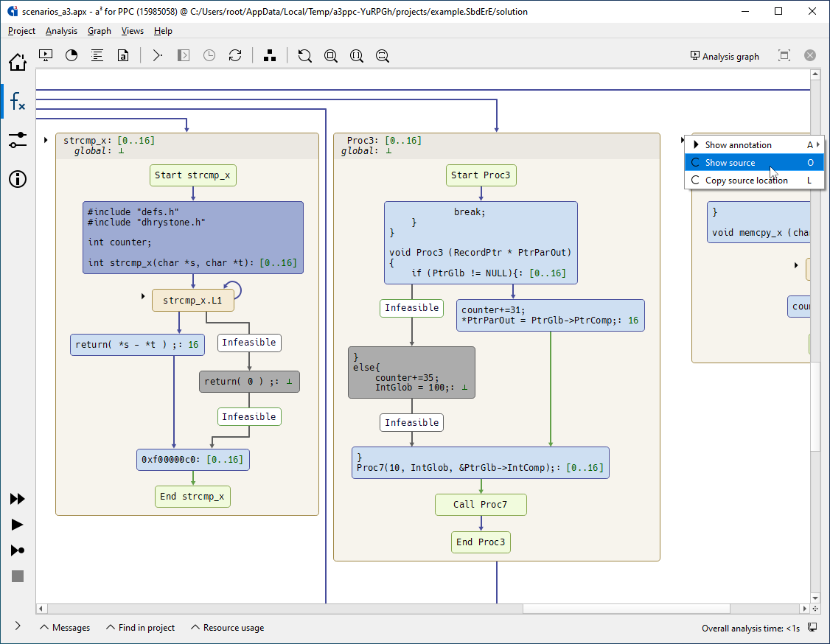Click the strcmp_x.L1 loop node

[192, 300]
